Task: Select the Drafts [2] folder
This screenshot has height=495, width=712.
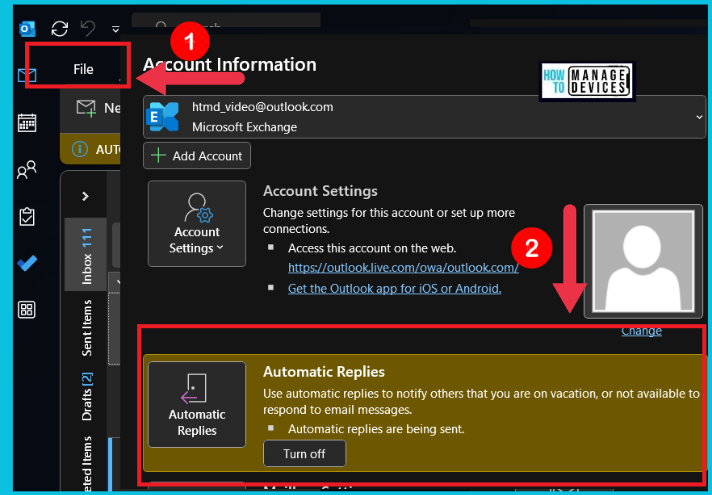Action: (x=86, y=396)
